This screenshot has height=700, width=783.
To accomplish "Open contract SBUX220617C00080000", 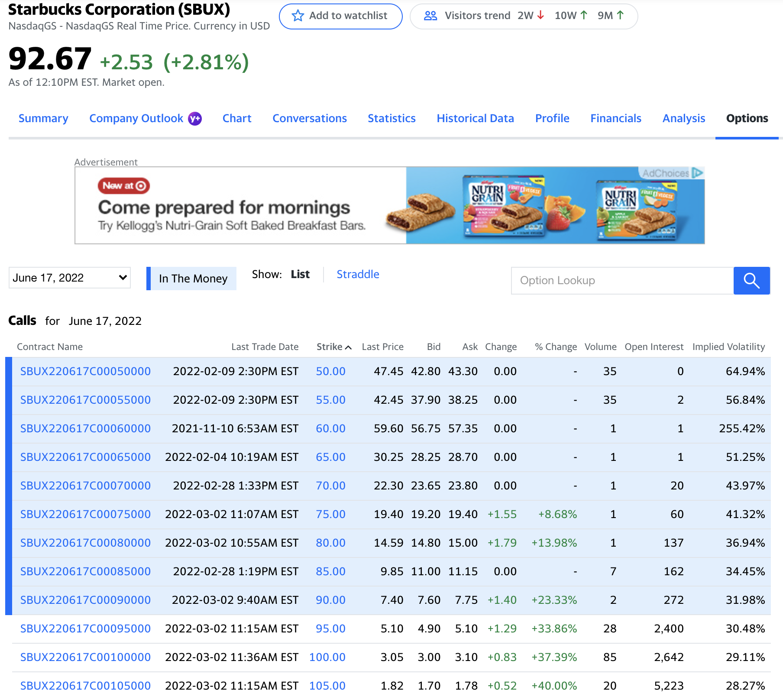I will click(x=85, y=543).
